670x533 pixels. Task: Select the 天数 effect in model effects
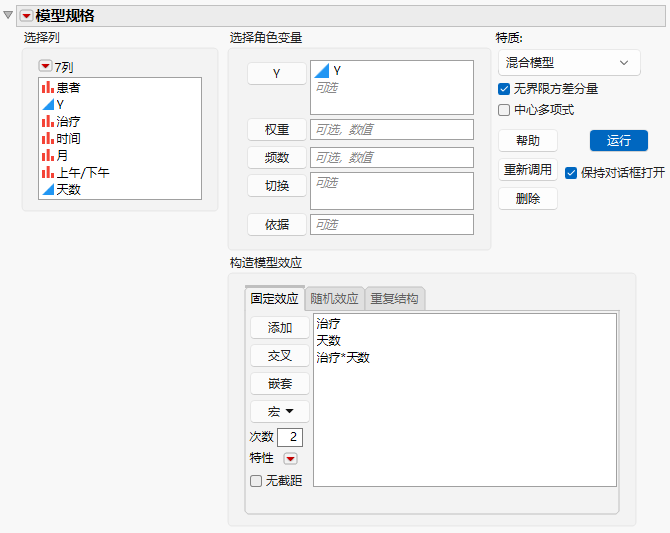328,341
